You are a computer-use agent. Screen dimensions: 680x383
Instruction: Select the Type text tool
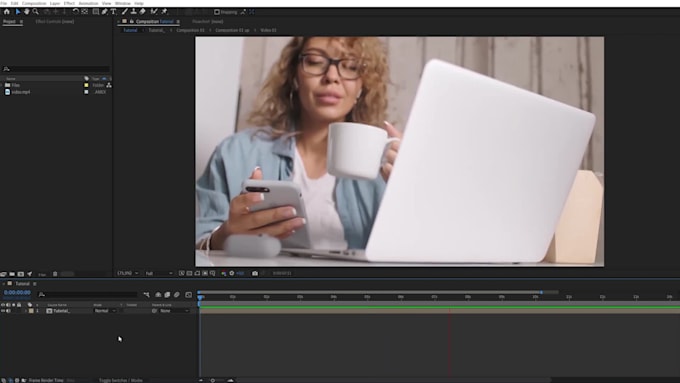click(114, 12)
